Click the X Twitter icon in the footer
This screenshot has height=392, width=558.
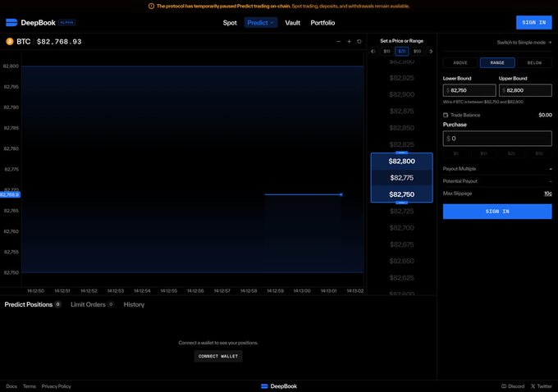(x=533, y=386)
